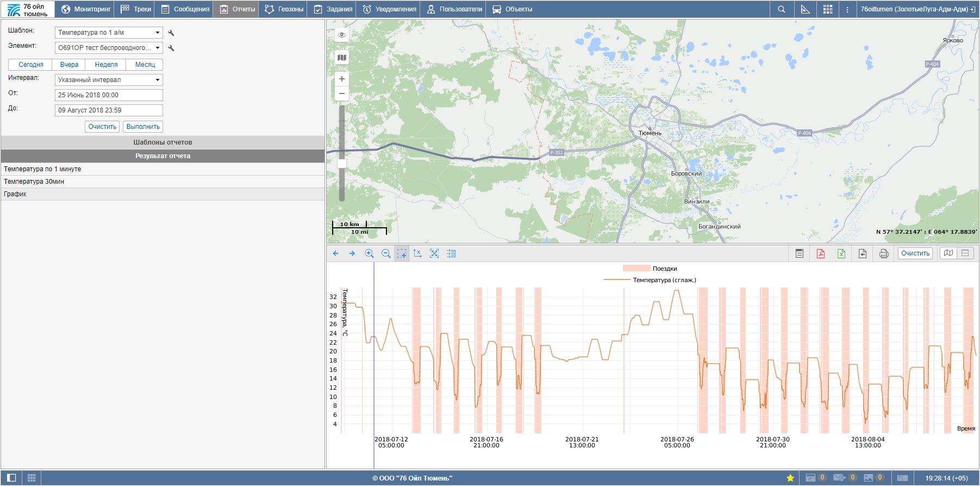Expand the Элемент object dropdown
The height and width of the screenshot is (486, 980).
point(109,48)
